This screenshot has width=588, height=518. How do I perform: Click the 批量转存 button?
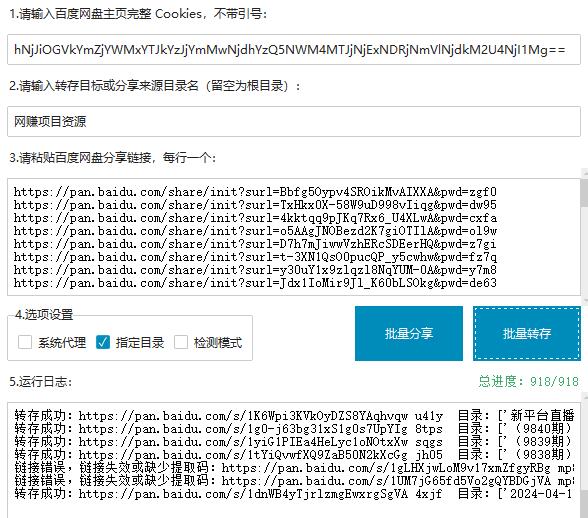[x=527, y=333]
